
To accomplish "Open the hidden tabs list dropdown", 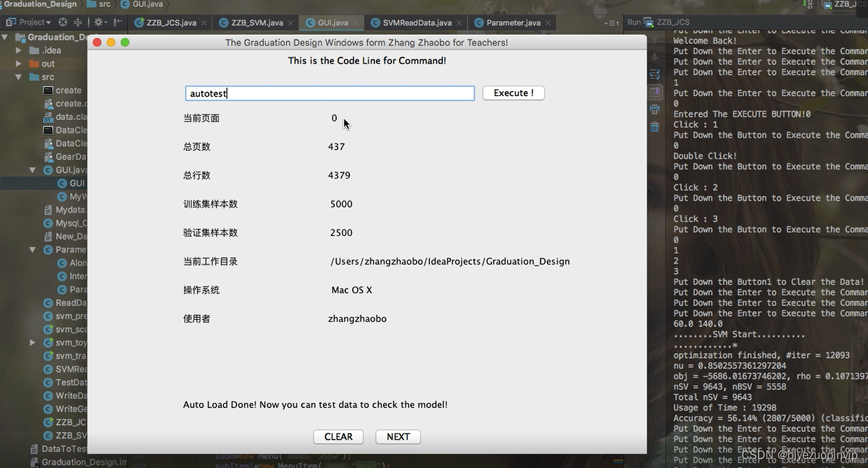I will pos(611,23).
